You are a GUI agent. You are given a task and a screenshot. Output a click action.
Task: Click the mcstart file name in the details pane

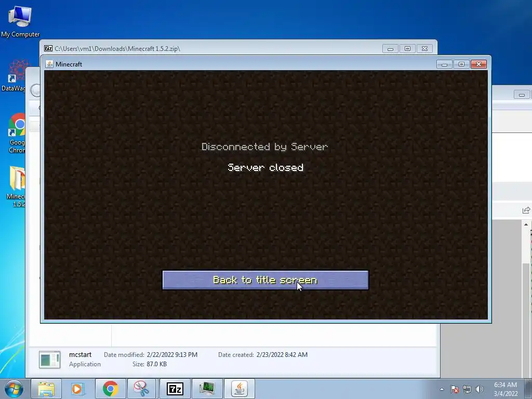tap(80, 354)
